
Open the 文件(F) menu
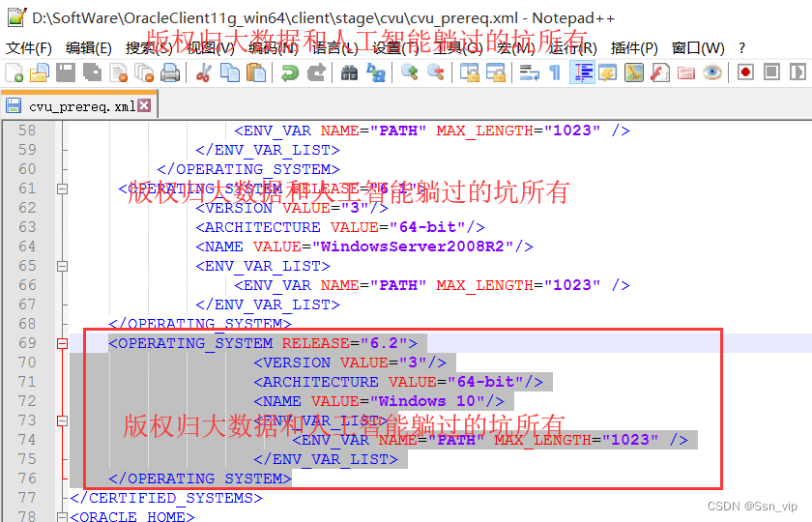click(x=29, y=47)
